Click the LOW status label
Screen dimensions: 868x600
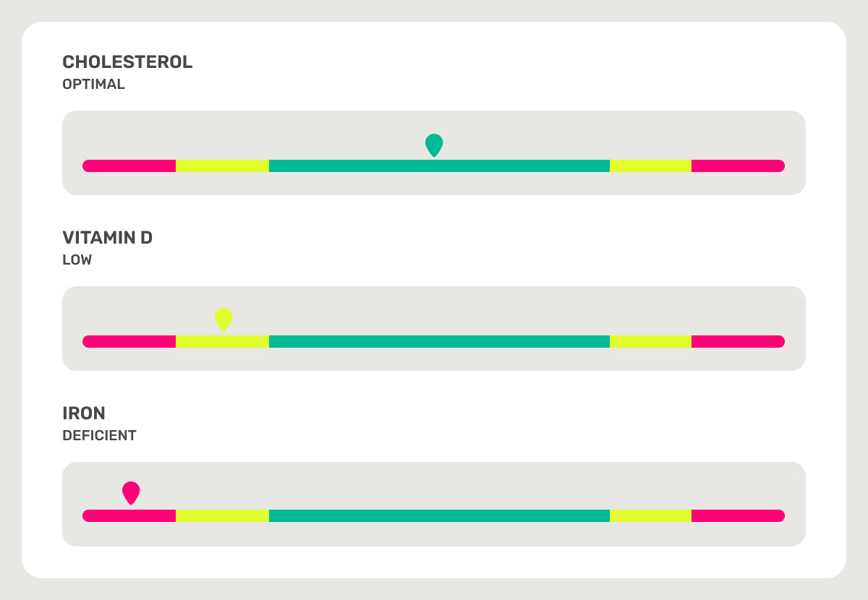coord(77,260)
